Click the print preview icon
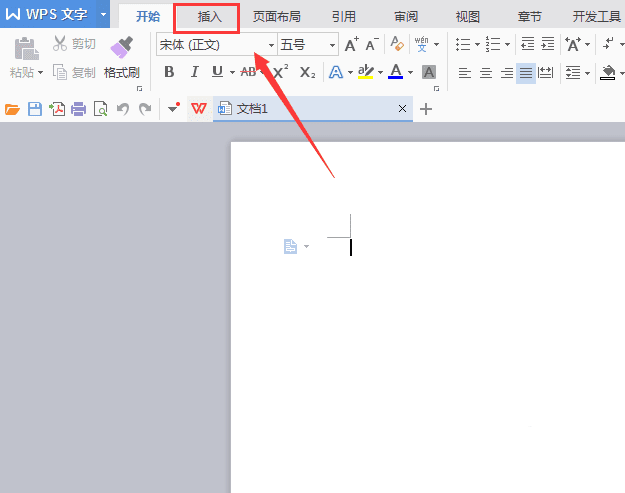Screen dimensions: 625x493 [x=100, y=109]
